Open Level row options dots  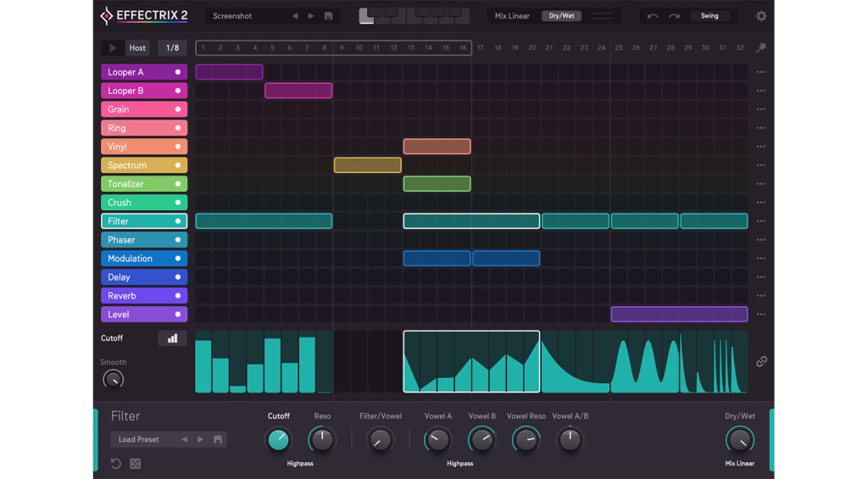761,315
